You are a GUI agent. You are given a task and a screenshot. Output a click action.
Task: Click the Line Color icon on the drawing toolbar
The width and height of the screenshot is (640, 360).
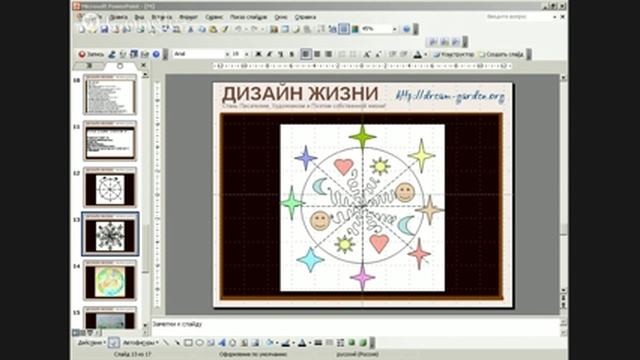click(x=286, y=343)
